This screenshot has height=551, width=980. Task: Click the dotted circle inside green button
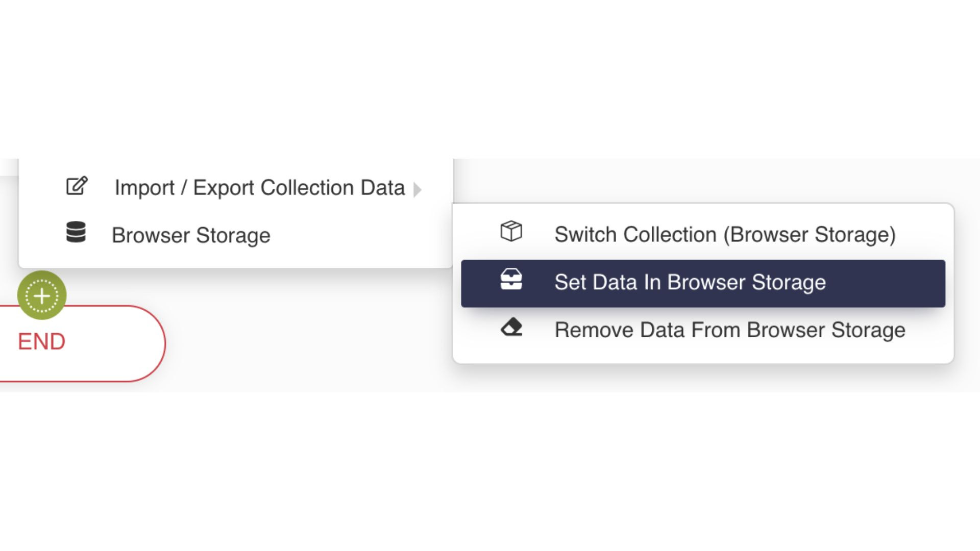pos(42,295)
